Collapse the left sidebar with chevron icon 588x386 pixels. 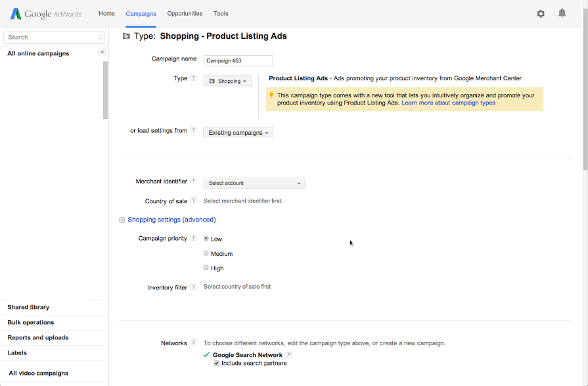(102, 52)
